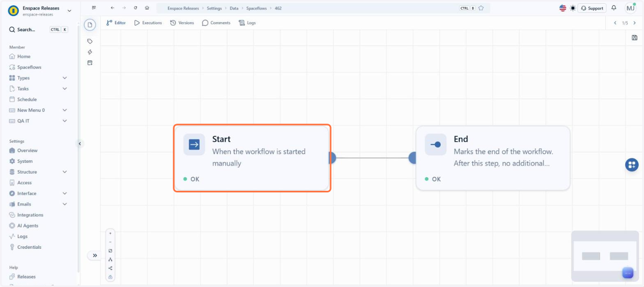This screenshot has height=287, width=644.
Task: Open the tag icon in the side strip
Action: (90, 41)
